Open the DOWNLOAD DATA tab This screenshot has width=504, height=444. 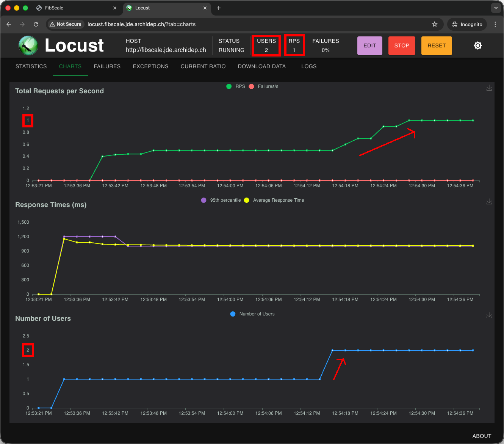(x=262, y=66)
